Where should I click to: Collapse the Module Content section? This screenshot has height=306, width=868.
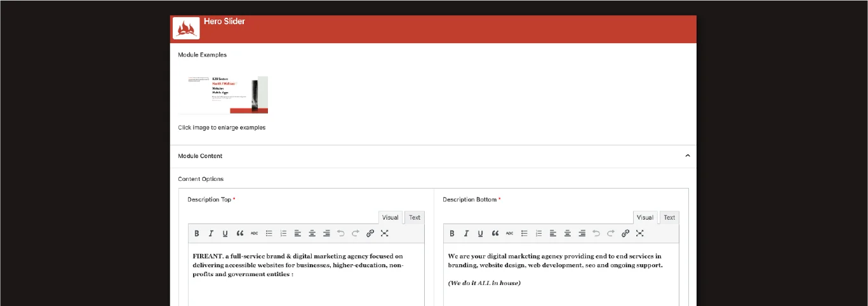coord(688,156)
